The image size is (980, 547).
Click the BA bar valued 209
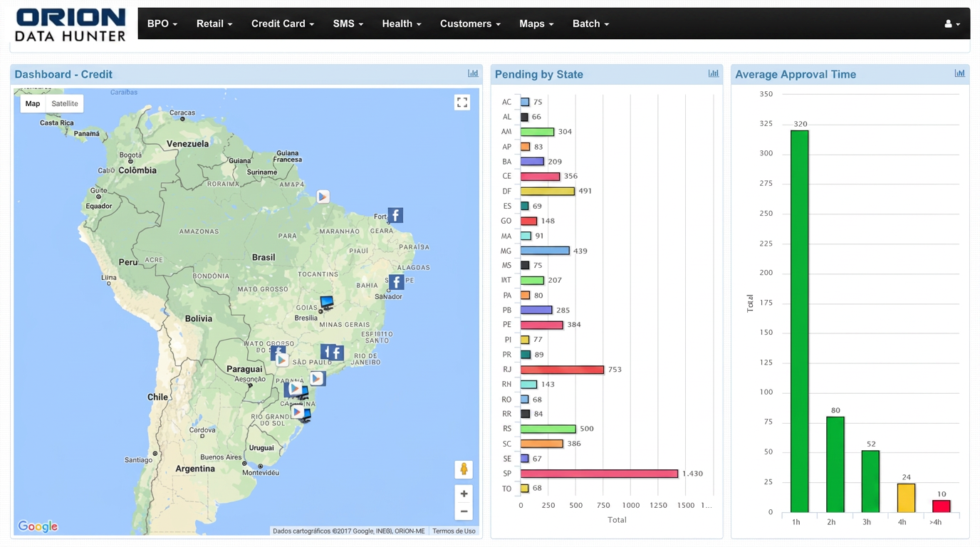point(532,162)
